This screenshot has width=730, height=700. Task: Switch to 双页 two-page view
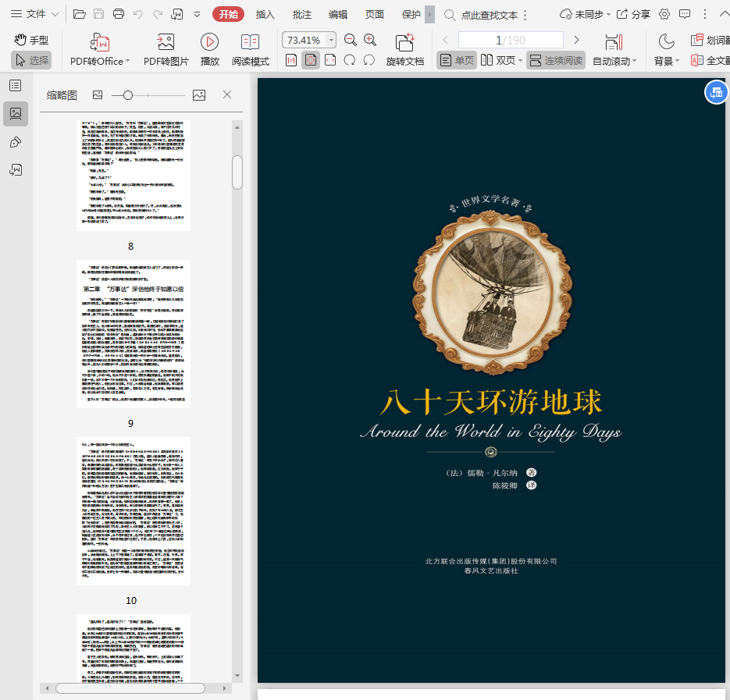tap(498, 60)
